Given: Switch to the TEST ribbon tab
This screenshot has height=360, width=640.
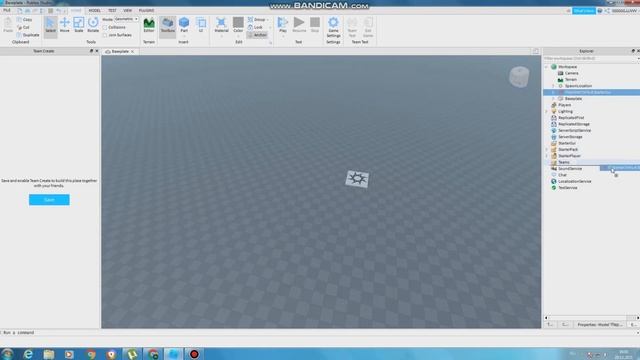Looking at the screenshot, I should click(x=112, y=11).
